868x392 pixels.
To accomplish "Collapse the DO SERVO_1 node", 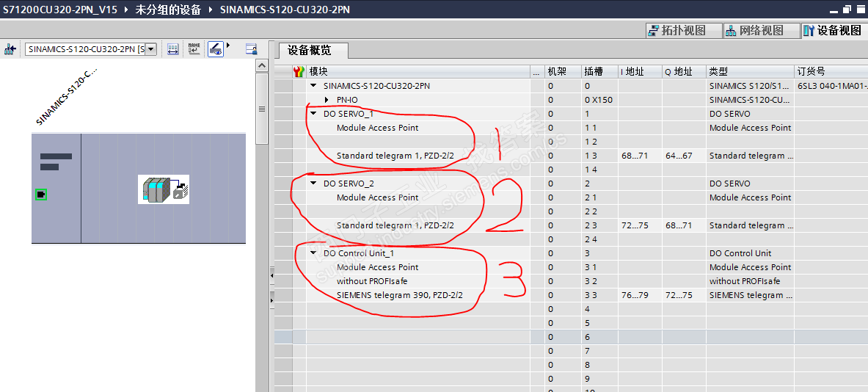I will pos(314,114).
